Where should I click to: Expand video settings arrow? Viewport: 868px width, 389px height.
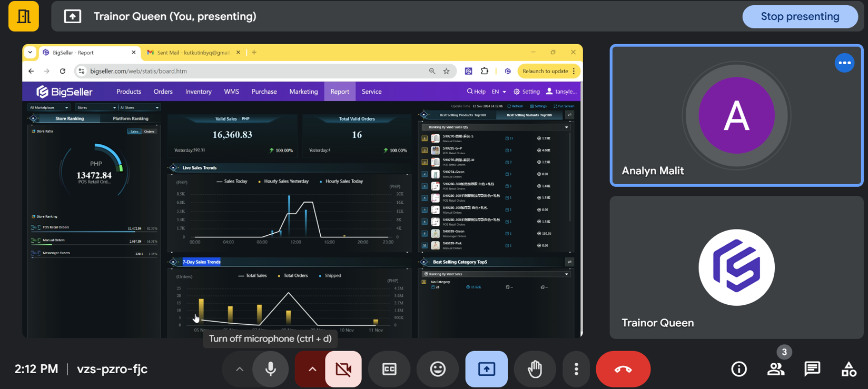pyautogui.click(x=312, y=369)
